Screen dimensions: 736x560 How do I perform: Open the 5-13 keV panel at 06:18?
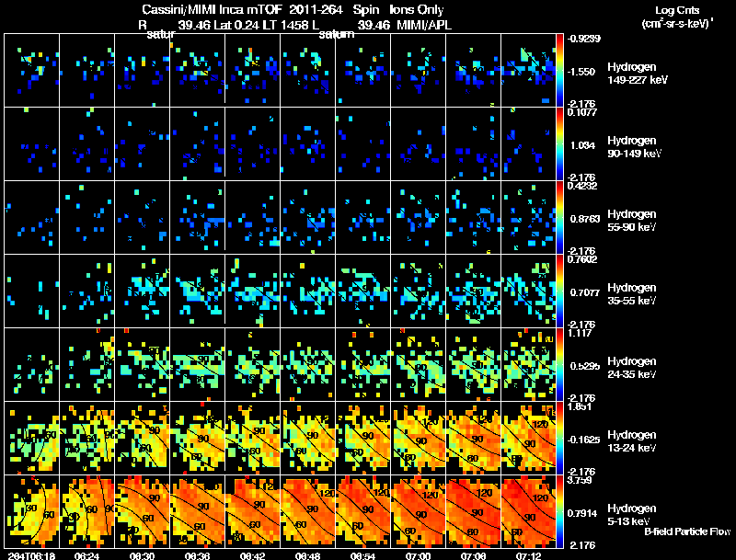point(31,511)
